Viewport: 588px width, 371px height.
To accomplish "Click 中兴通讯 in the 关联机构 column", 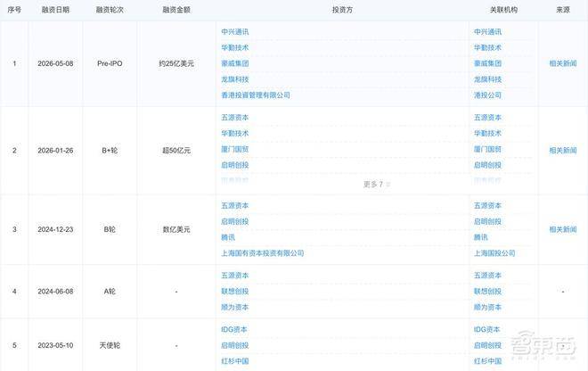I will pyautogui.click(x=487, y=32).
